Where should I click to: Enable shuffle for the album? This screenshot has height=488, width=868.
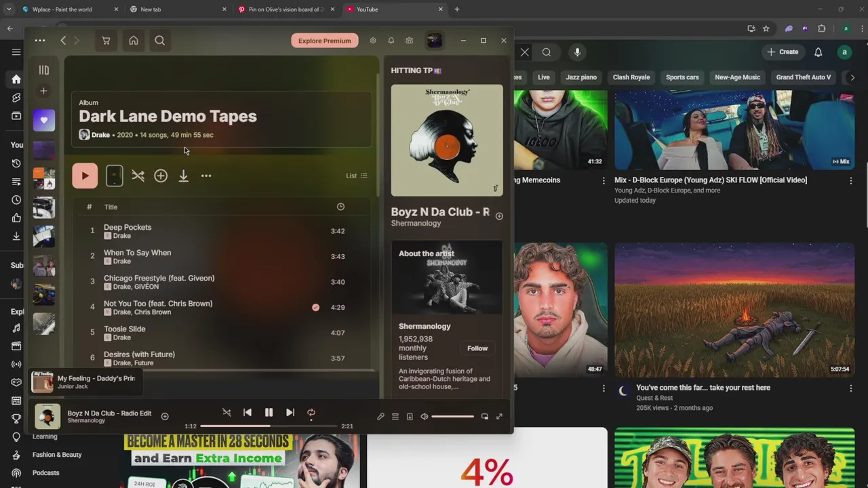pos(138,176)
